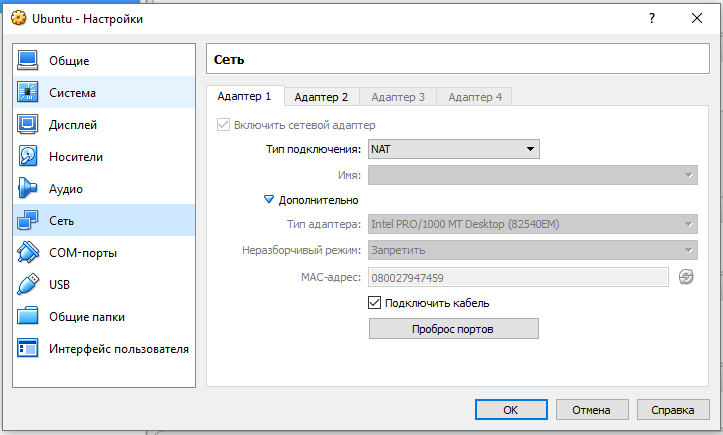Open the Тип адаптера dropdown
This screenshot has width=723, height=435.
coord(532,225)
